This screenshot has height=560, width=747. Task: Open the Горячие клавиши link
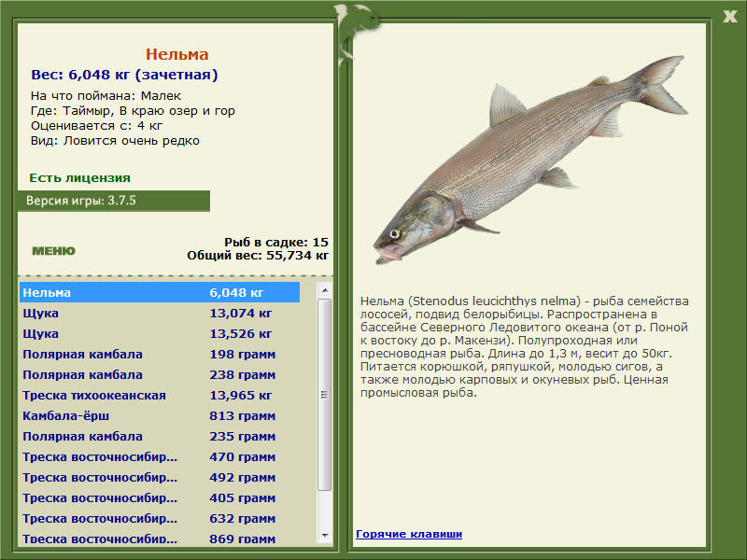[409, 534]
